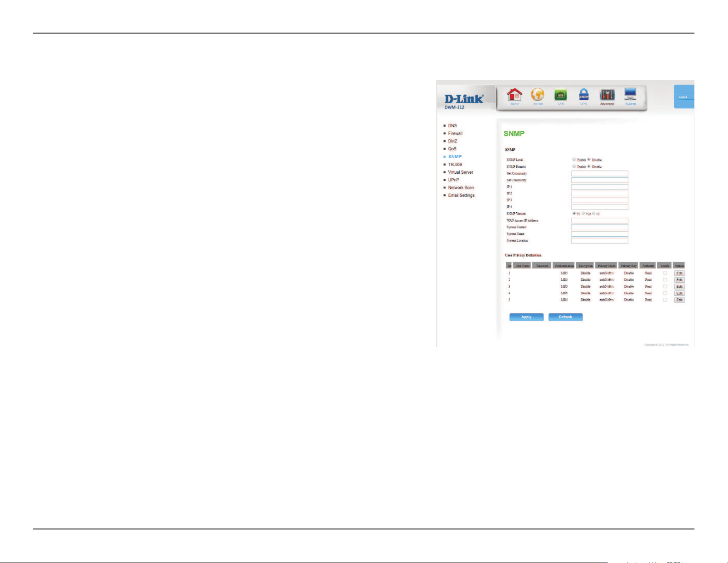Select Disable for SNMP Local
The image size is (728, 563).
[589, 159]
